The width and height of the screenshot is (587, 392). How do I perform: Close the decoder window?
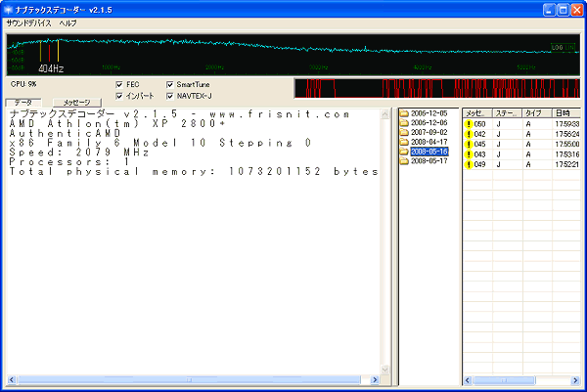coord(576,10)
